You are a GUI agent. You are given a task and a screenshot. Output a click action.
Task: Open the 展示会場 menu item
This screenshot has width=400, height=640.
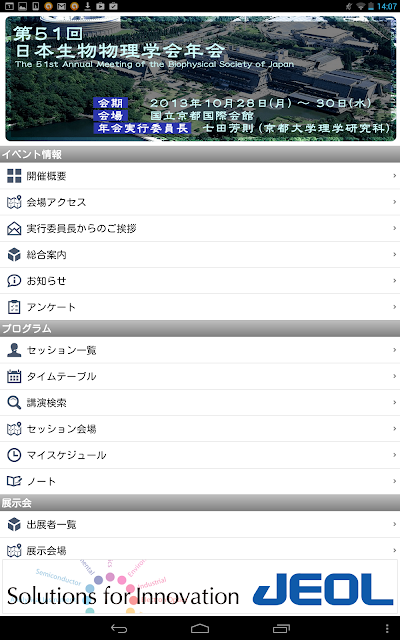click(x=200, y=549)
